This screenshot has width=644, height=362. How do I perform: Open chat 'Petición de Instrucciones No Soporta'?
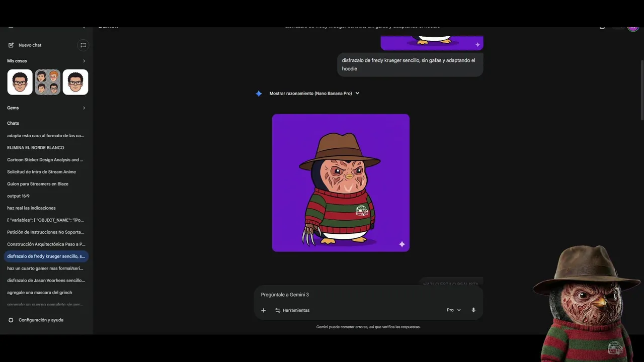tap(46, 232)
